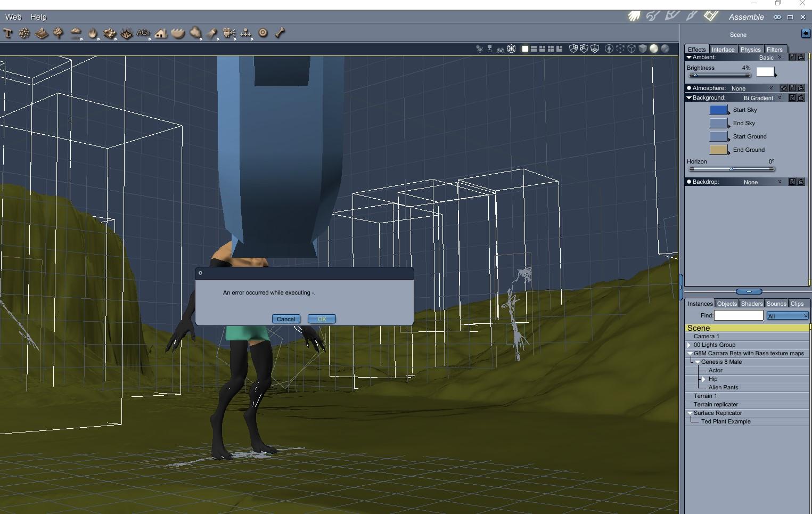Select the surface replicator tool

click(x=110, y=33)
